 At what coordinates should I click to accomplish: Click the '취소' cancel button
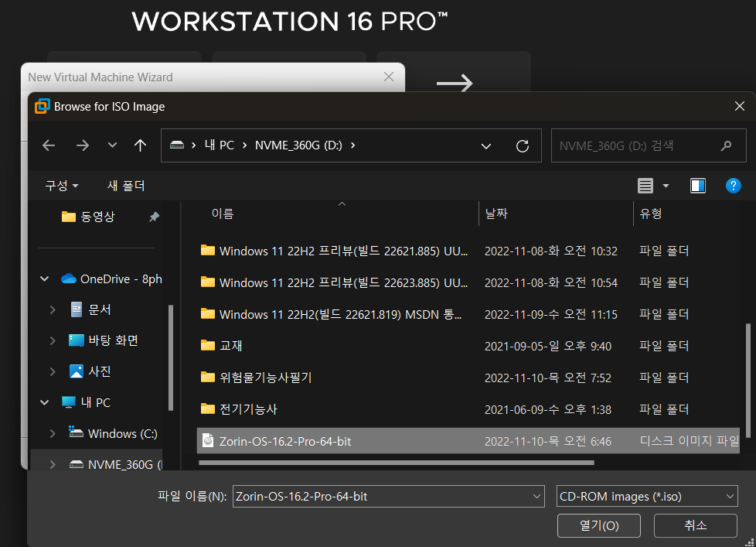coord(695,525)
